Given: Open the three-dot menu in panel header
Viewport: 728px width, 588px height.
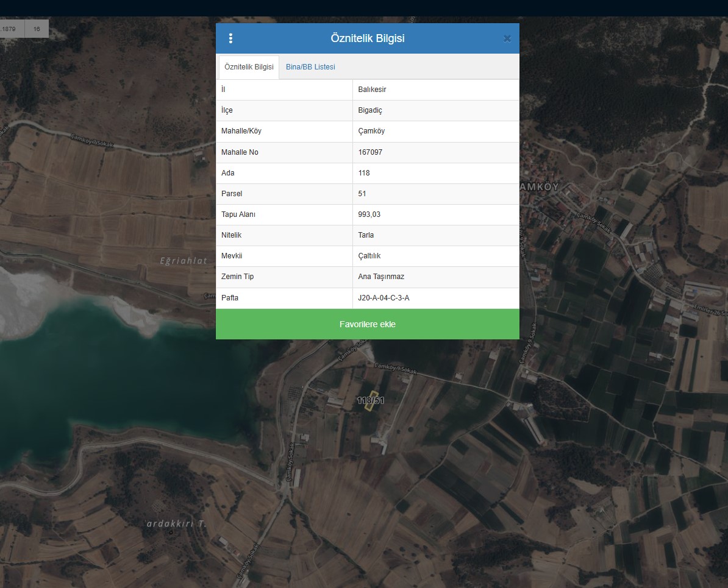Looking at the screenshot, I should [x=230, y=38].
